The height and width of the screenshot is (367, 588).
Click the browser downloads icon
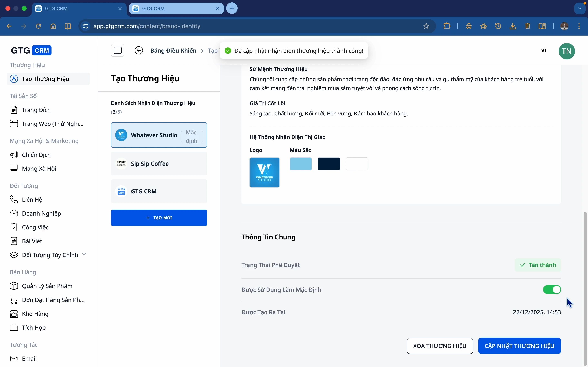tap(513, 26)
